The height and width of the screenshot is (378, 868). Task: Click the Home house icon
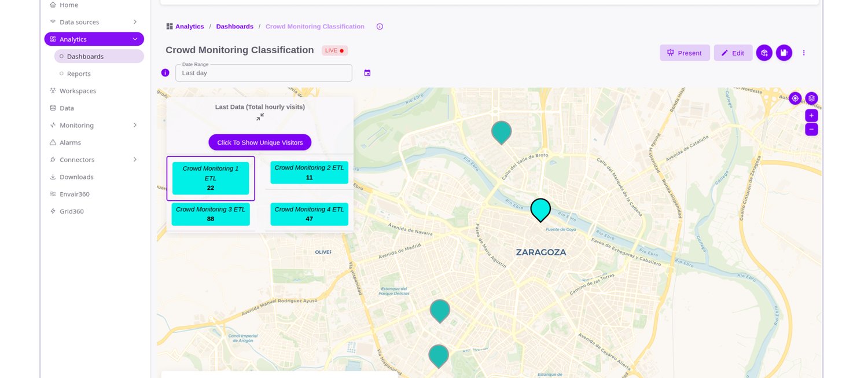pyautogui.click(x=53, y=5)
